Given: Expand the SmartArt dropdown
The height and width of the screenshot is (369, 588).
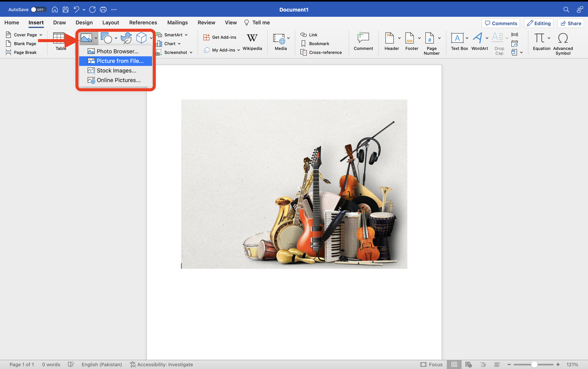Looking at the screenshot, I should click(186, 35).
